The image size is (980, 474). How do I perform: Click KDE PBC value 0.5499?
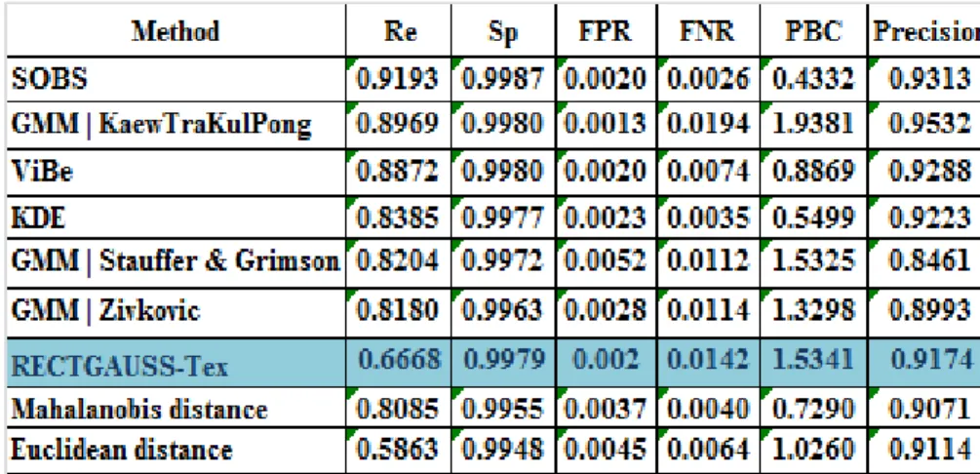[812, 217]
